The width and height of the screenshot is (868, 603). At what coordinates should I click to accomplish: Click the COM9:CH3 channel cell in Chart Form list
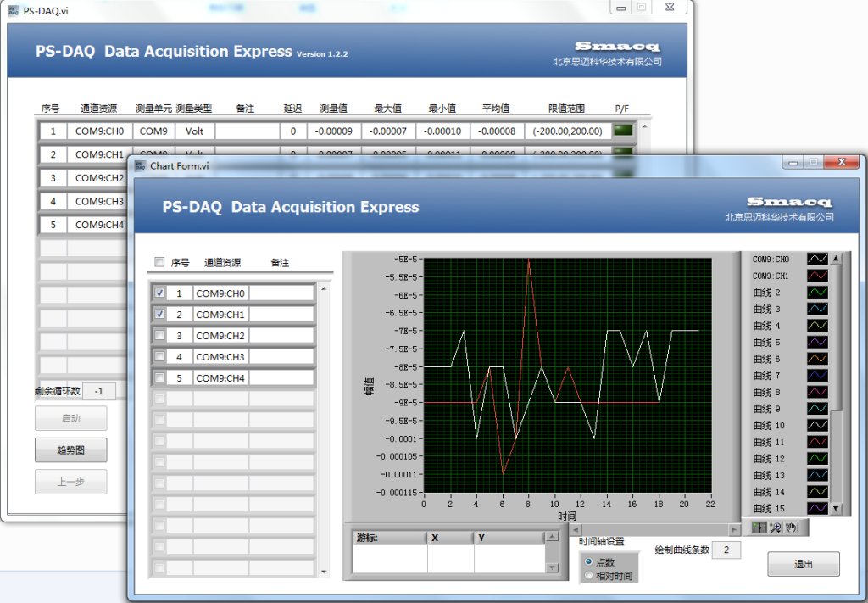(220, 357)
